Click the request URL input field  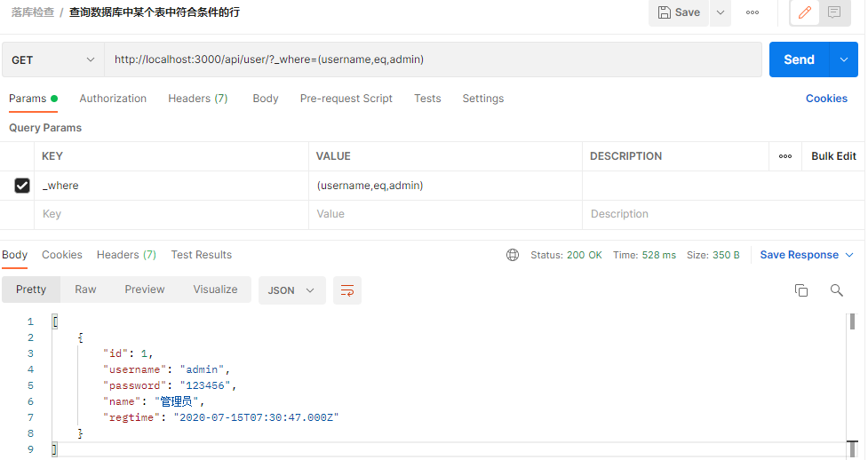[433, 59]
